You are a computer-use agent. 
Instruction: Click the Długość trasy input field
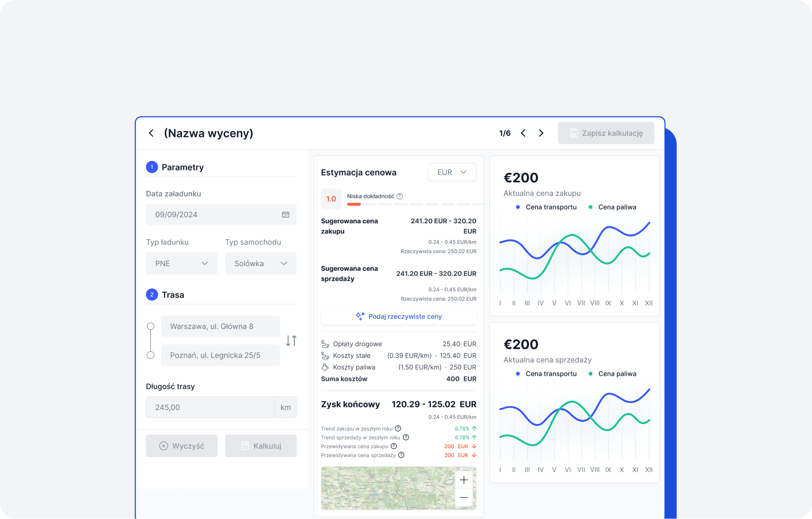click(x=210, y=407)
